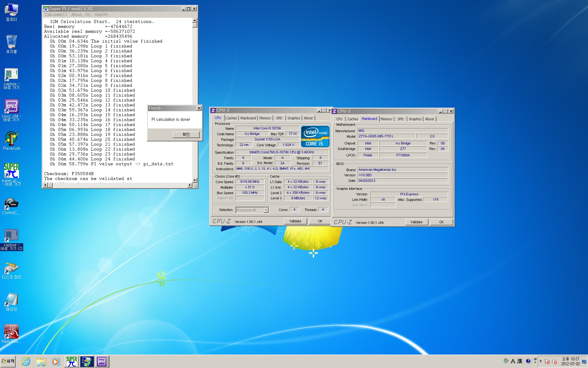Switch to CPU tab in right CPU-Z
This screenshot has height=368, width=588.
pyautogui.click(x=339, y=119)
